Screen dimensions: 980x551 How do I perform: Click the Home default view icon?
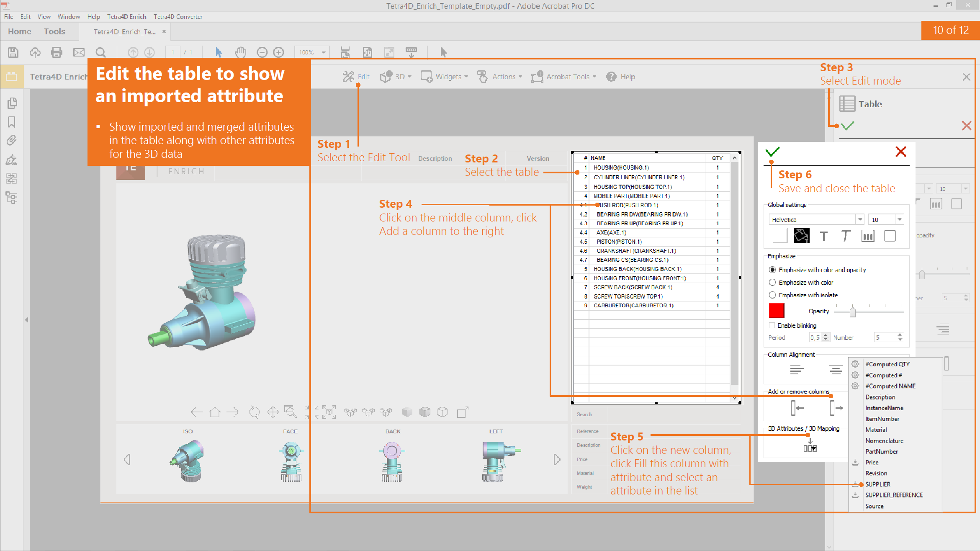point(215,412)
